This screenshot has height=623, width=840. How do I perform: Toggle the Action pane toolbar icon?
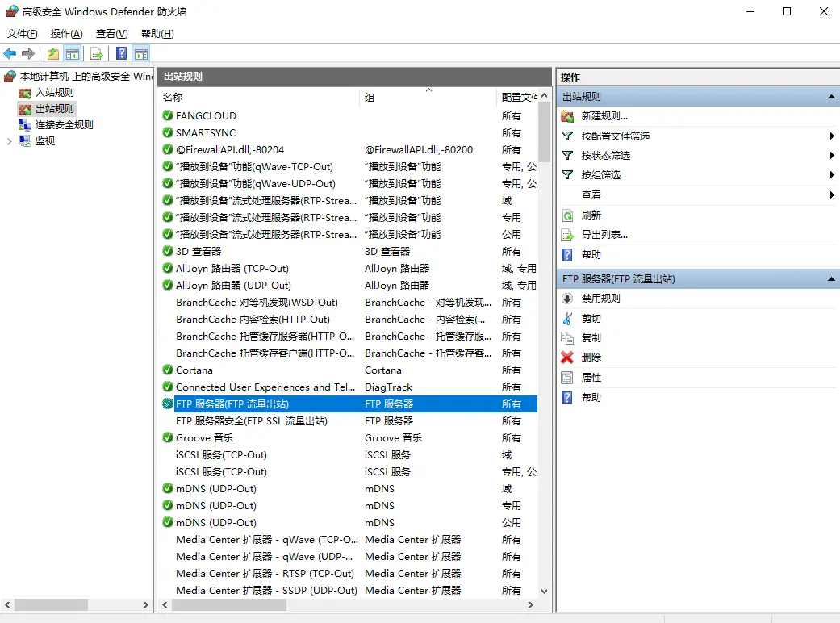pyautogui.click(x=141, y=53)
